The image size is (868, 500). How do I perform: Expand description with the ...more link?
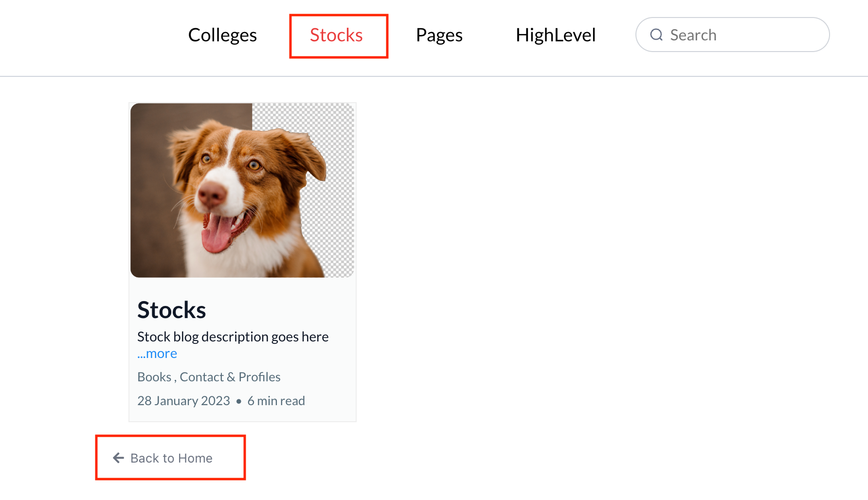pyautogui.click(x=157, y=354)
